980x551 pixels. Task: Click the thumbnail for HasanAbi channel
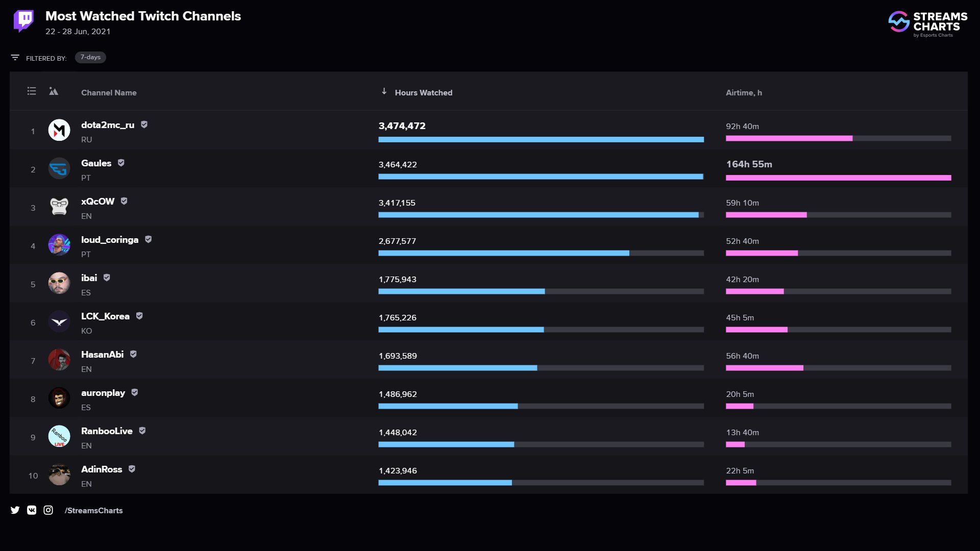(x=59, y=359)
